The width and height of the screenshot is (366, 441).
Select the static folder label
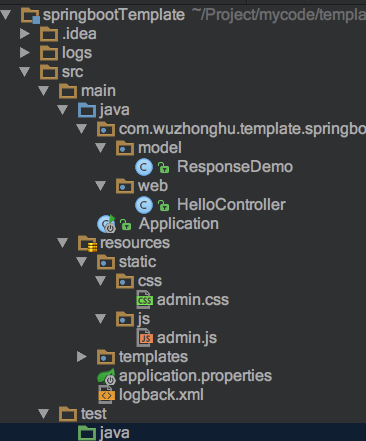click(137, 262)
